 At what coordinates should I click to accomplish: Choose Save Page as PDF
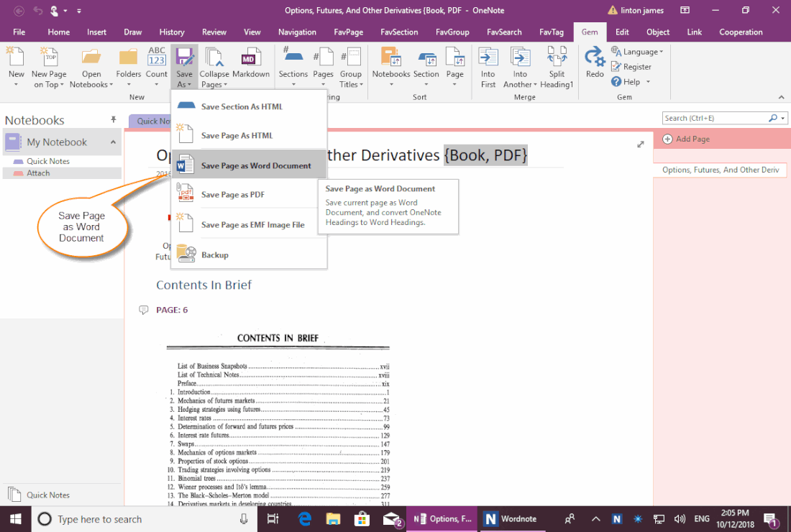point(250,194)
